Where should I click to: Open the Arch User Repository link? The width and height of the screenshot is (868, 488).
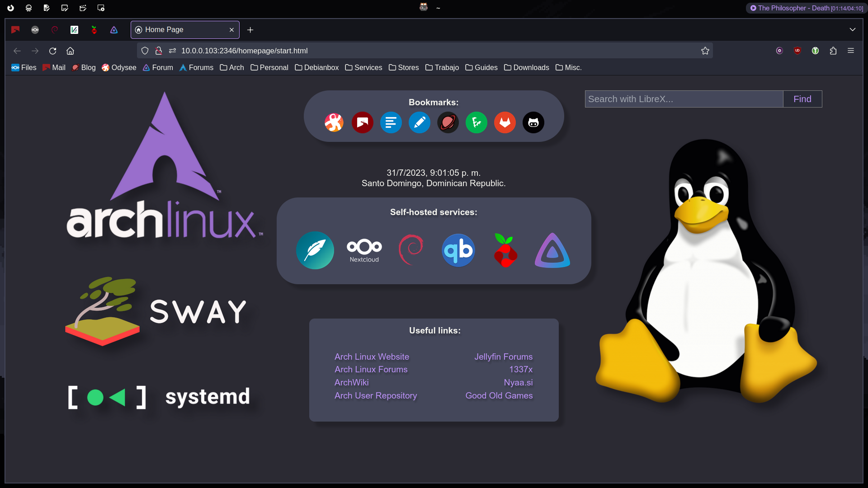pos(376,395)
